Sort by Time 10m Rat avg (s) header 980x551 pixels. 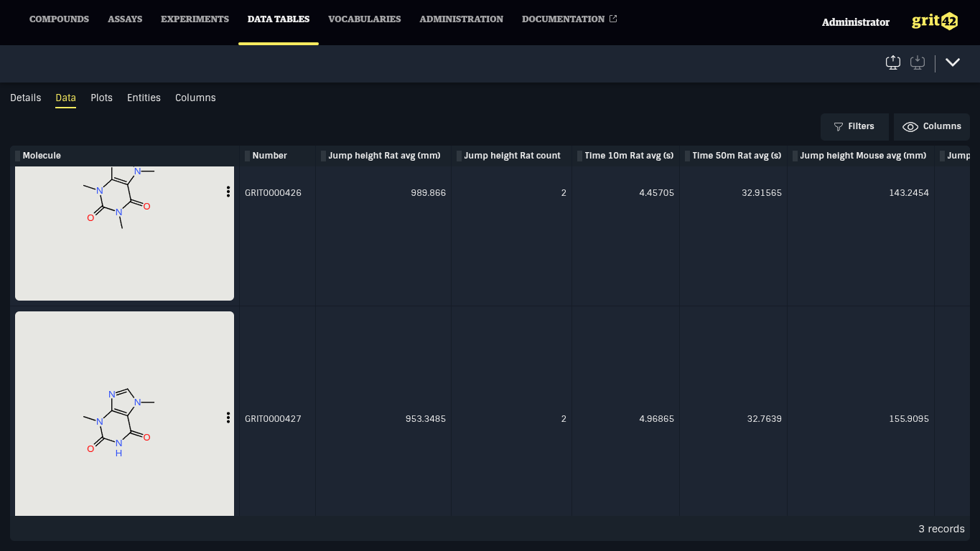[x=629, y=156]
